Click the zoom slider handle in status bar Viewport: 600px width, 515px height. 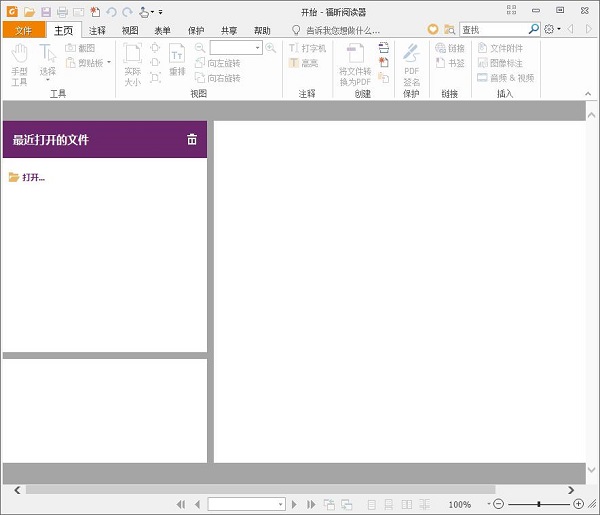pos(539,504)
